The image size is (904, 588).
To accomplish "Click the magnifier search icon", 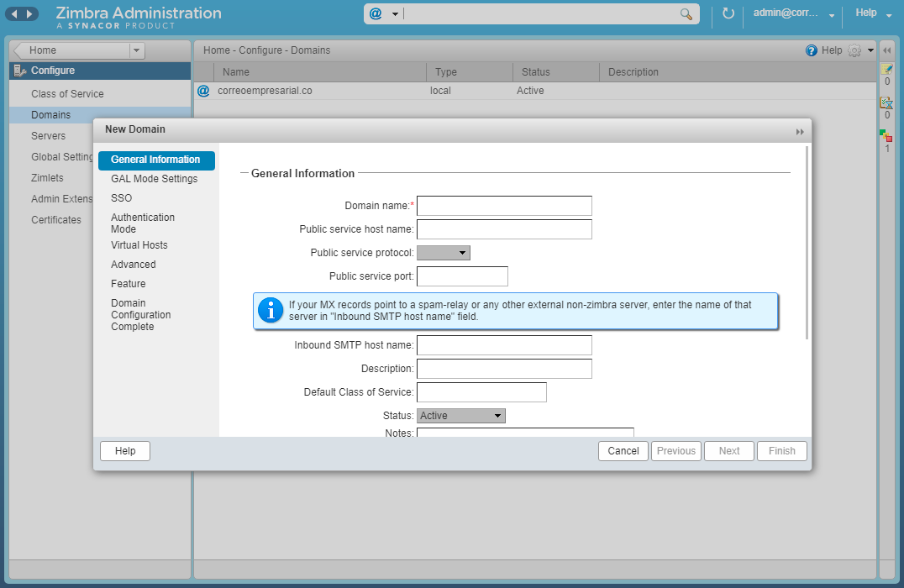I will click(686, 14).
